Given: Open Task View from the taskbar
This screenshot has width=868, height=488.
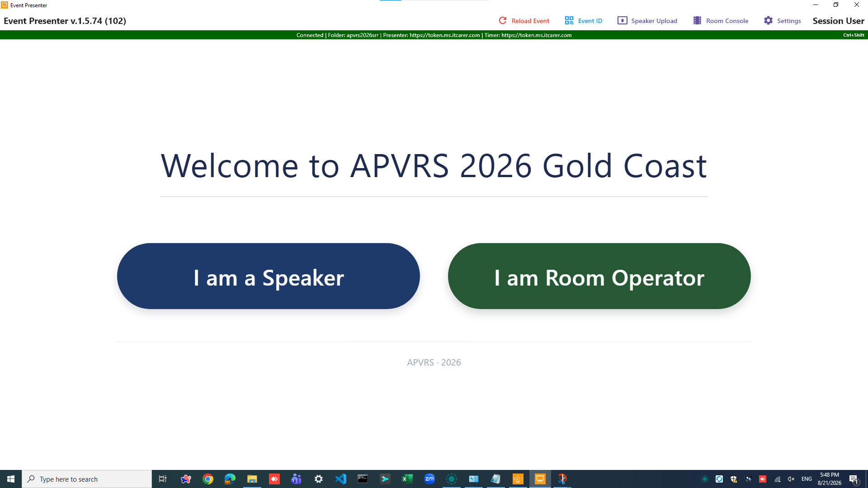Looking at the screenshot, I should [163, 479].
